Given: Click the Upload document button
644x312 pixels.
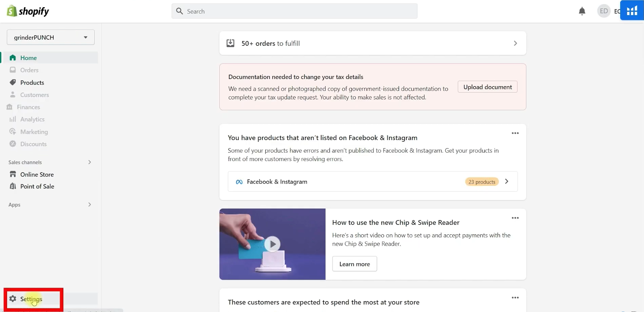Looking at the screenshot, I should (x=487, y=87).
